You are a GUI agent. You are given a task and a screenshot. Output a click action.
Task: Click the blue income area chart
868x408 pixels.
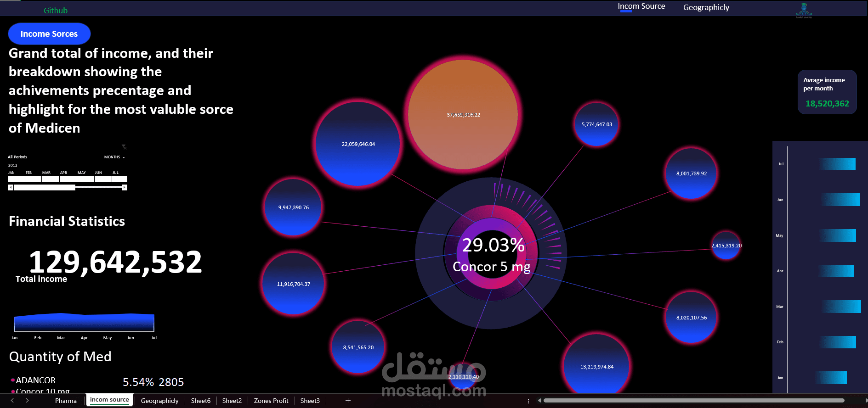(x=84, y=322)
